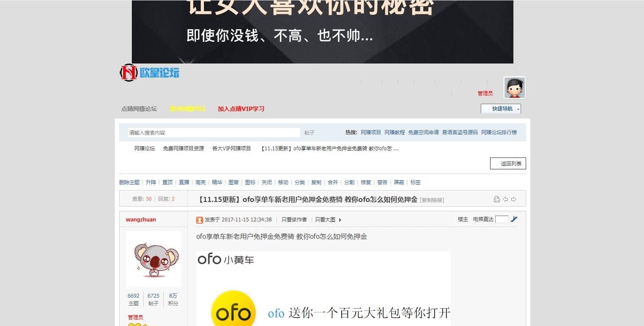Click the 返回列表 button

point(508,163)
